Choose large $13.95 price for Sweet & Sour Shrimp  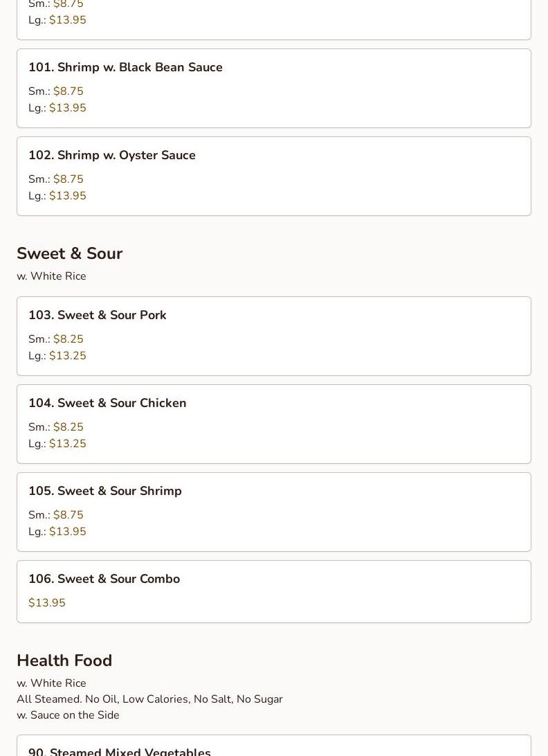(68, 532)
